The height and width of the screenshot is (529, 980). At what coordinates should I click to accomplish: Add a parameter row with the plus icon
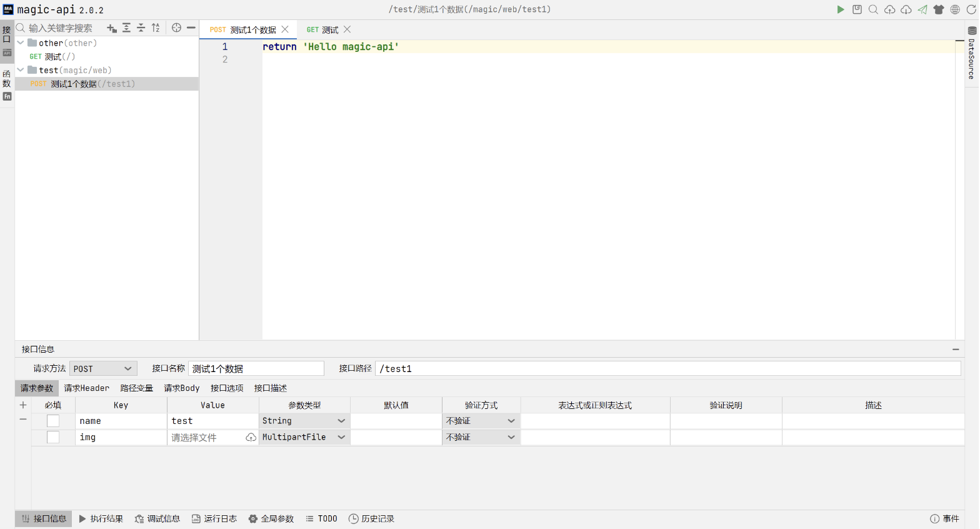tap(23, 405)
